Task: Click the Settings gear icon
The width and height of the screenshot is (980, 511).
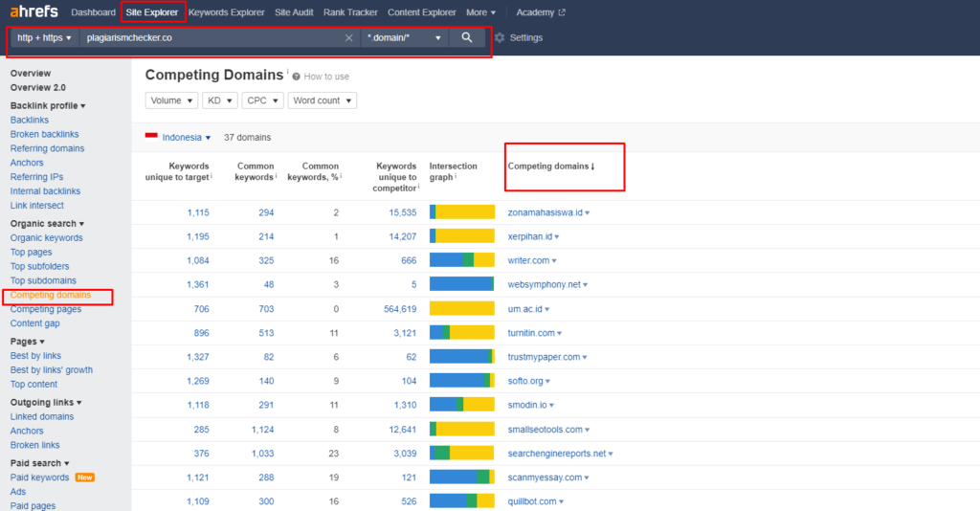Action: (500, 37)
